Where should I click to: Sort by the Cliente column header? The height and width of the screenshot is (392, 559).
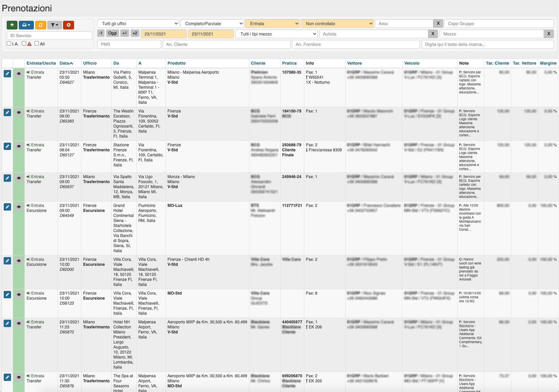pyautogui.click(x=258, y=63)
